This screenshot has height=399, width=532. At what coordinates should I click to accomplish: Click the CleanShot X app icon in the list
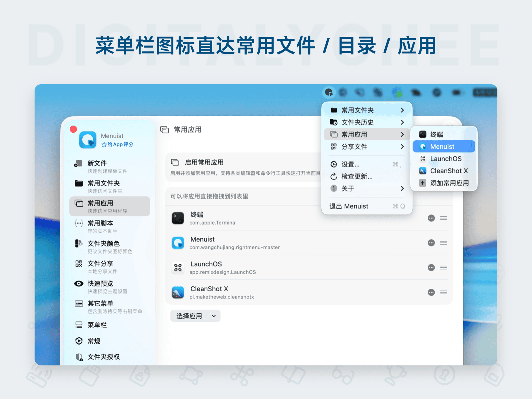point(178,292)
